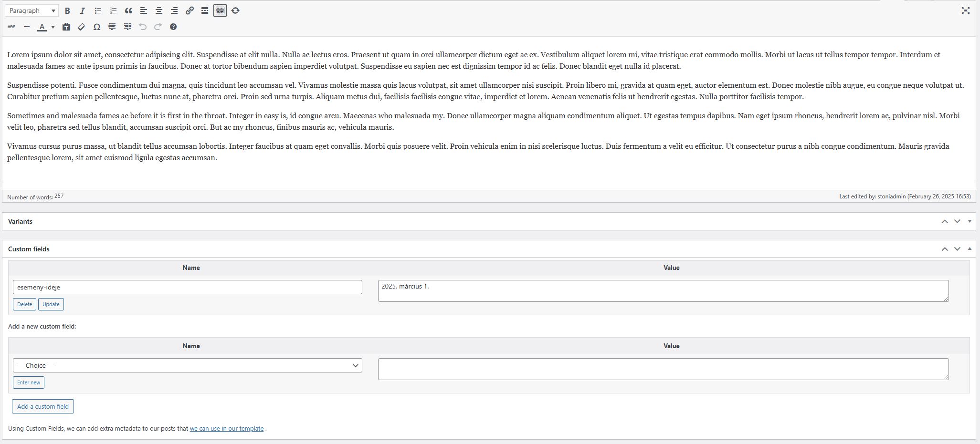Toggle bold formatting in editor toolbar

(x=67, y=10)
